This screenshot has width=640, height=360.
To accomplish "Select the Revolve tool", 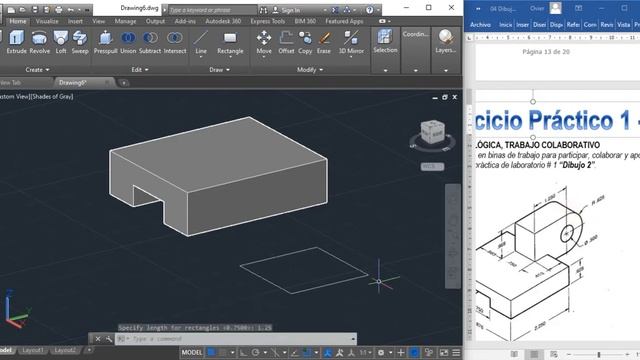I will click(x=40, y=42).
